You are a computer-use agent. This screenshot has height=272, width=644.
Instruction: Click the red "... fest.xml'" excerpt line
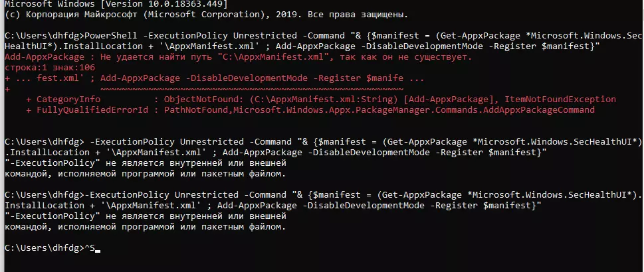49,78
